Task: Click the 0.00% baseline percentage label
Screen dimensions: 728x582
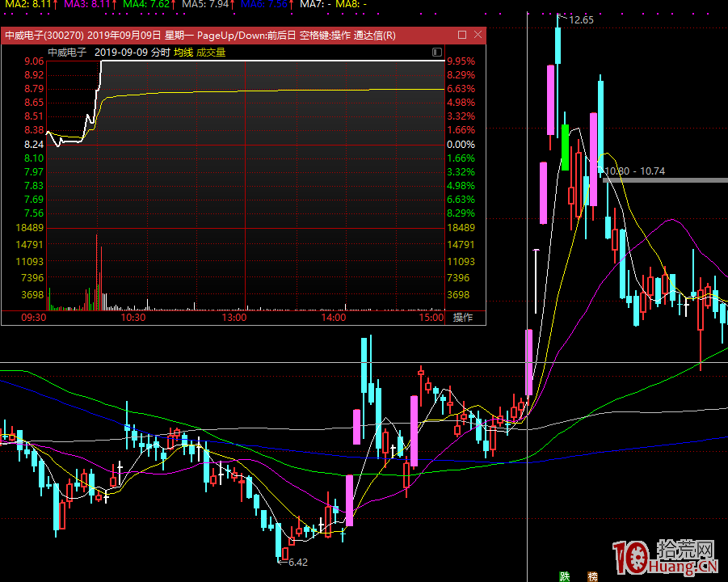Action: 461,145
